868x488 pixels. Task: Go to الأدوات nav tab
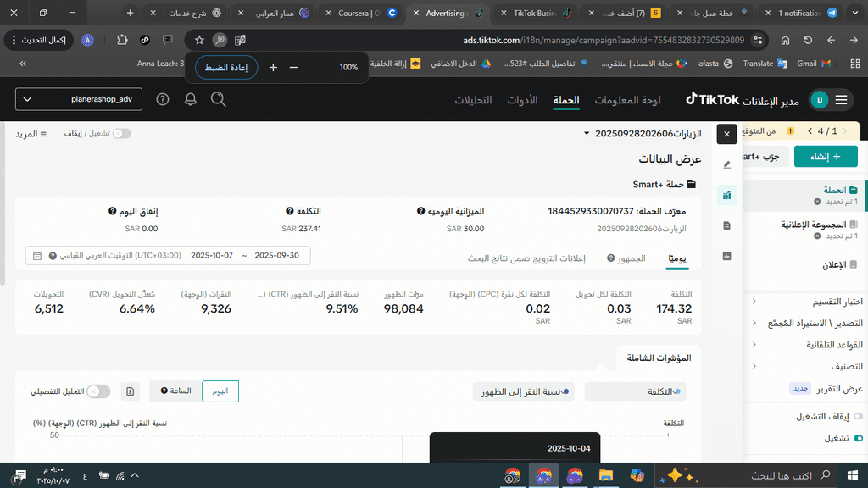[x=522, y=100]
